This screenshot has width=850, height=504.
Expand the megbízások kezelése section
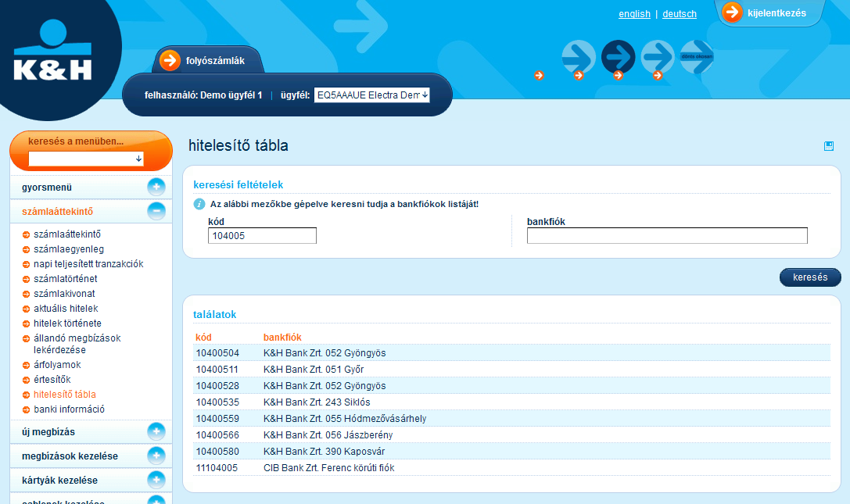click(x=156, y=456)
